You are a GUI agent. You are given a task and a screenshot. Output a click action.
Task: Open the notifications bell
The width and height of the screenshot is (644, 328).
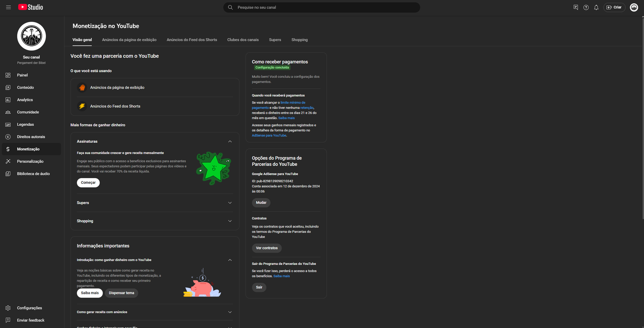tap(596, 7)
